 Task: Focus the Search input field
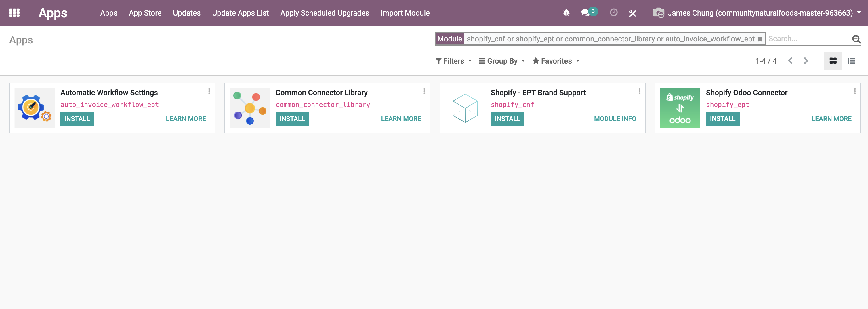pos(809,39)
